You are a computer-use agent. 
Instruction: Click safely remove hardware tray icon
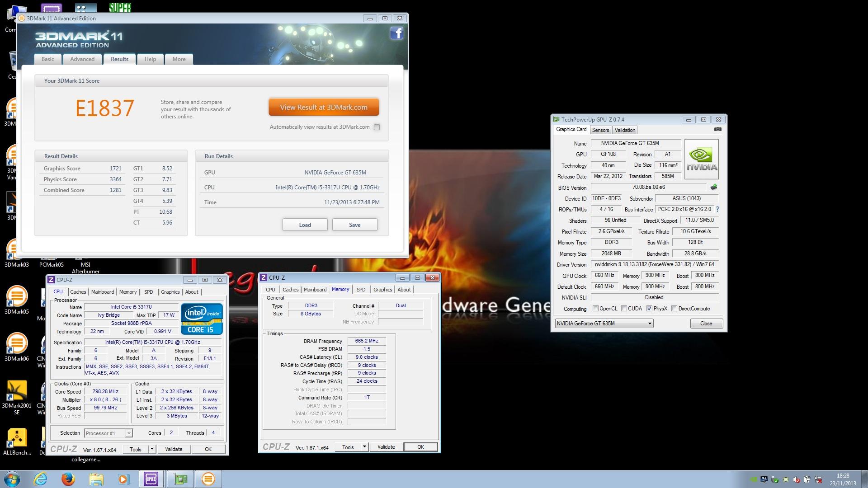[x=775, y=479]
